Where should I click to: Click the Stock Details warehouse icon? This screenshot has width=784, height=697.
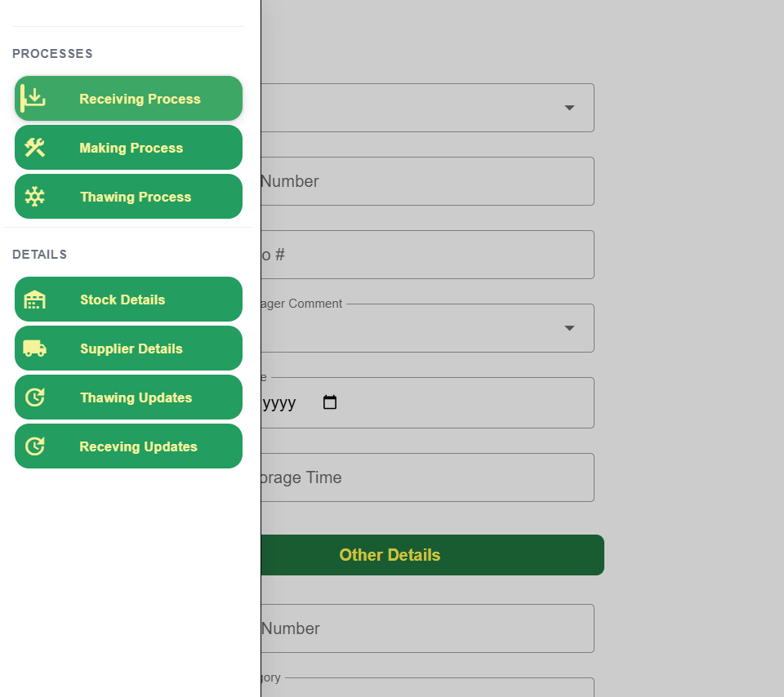tap(34, 300)
